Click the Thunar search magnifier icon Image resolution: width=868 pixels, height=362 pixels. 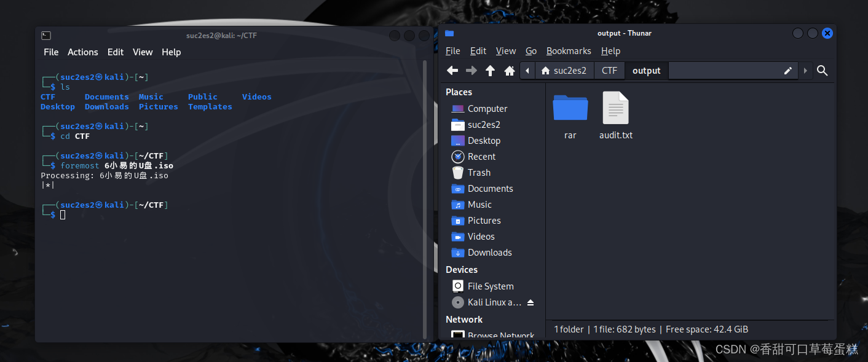[x=823, y=71]
